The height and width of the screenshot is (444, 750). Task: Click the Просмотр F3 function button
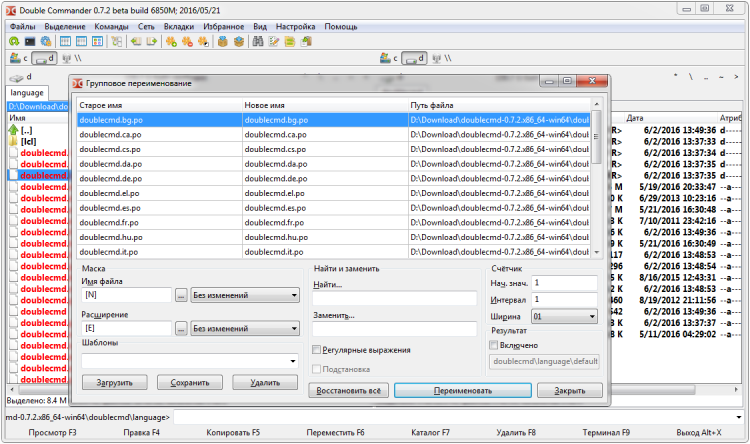pyautogui.click(x=52, y=433)
